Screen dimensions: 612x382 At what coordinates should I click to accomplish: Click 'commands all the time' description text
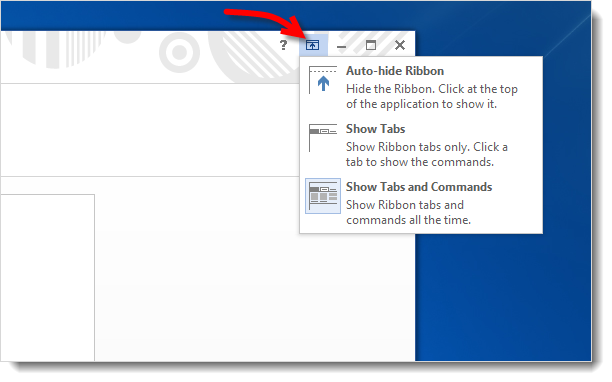(x=408, y=220)
